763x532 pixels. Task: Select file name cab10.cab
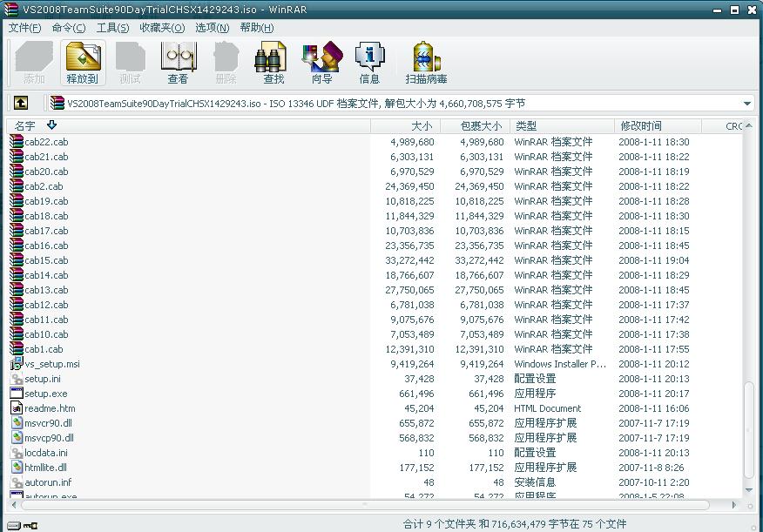point(46,334)
